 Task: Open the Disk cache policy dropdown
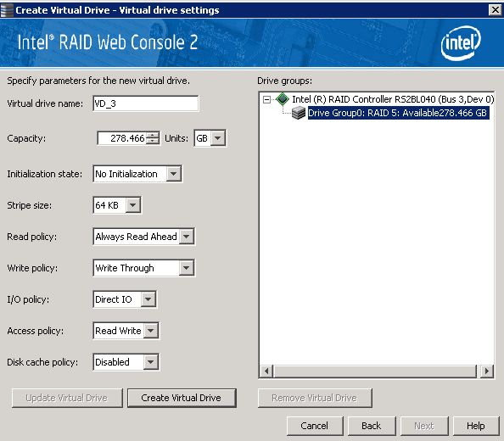pos(151,362)
